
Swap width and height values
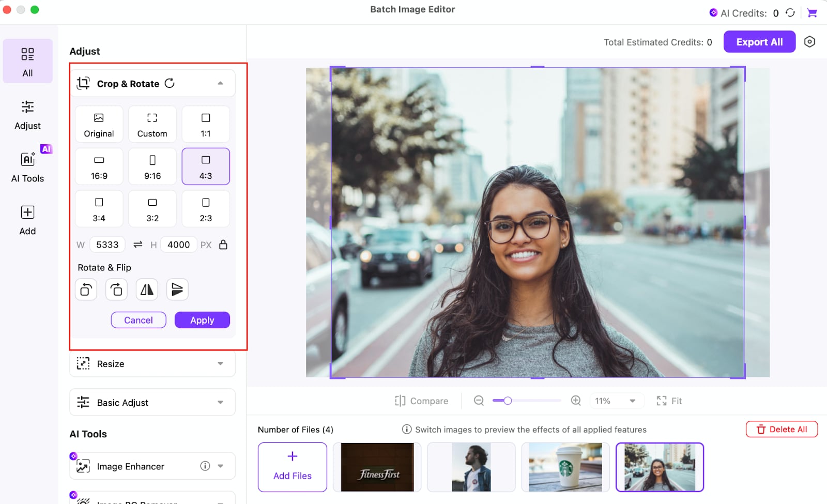pyautogui.click(x=137, y=245)
